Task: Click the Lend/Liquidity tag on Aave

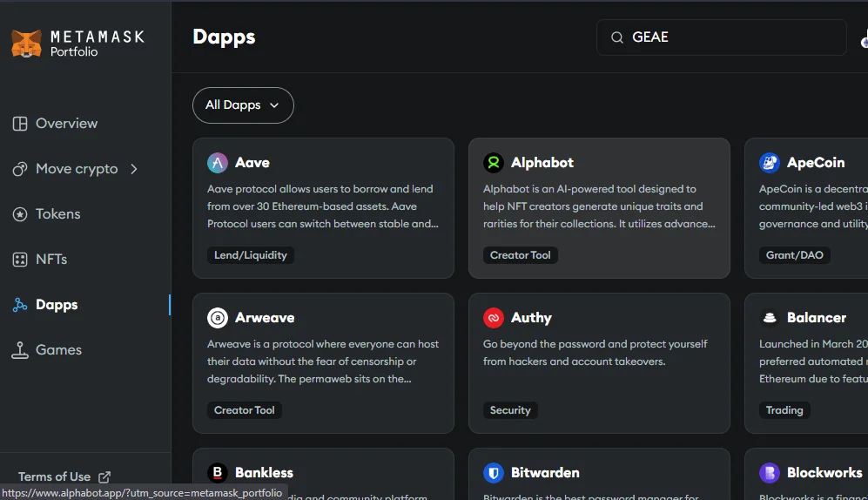Action: (x=251, y=255)
